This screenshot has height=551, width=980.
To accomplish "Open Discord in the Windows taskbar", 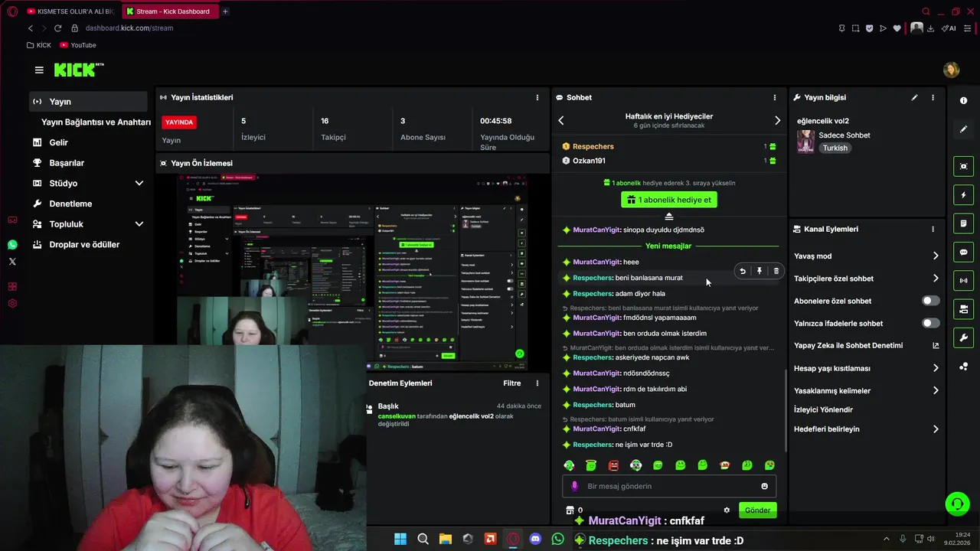I will tap(535, 539).
